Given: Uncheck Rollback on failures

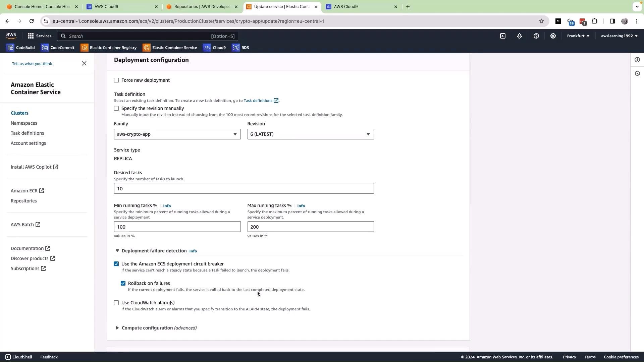Looking at the screenshot, I should pos(123,283).
